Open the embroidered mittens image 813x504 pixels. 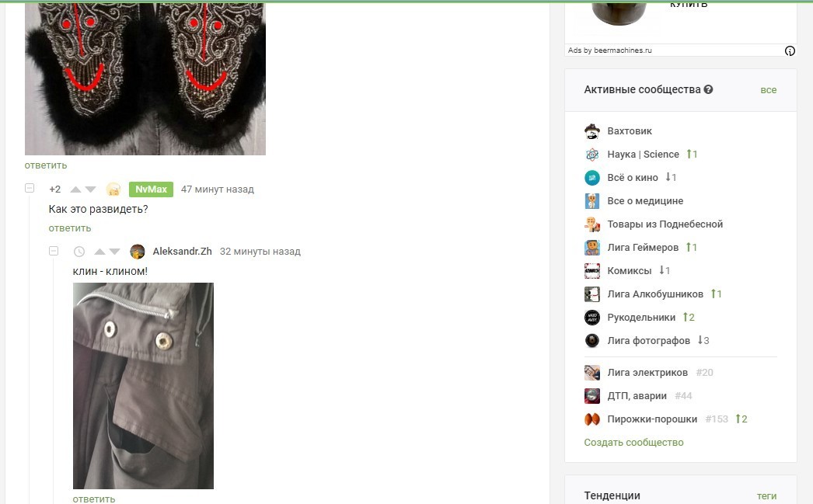coord(145,78)
